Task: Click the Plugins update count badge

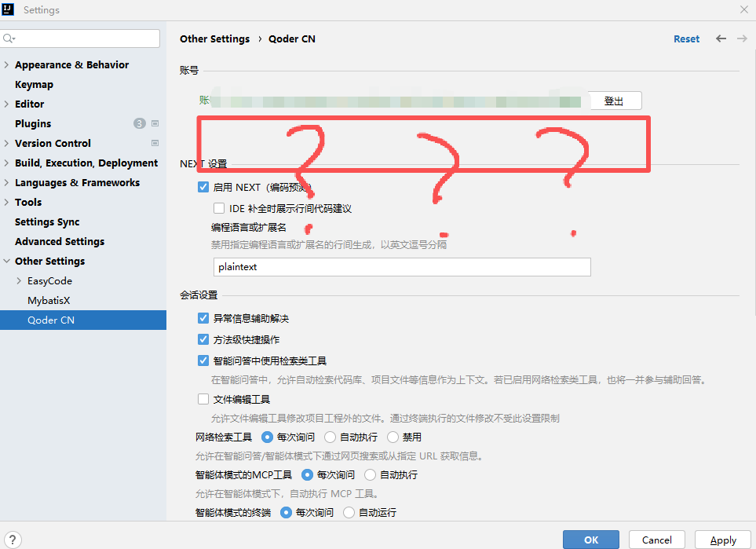Action: tap(139, 123)
